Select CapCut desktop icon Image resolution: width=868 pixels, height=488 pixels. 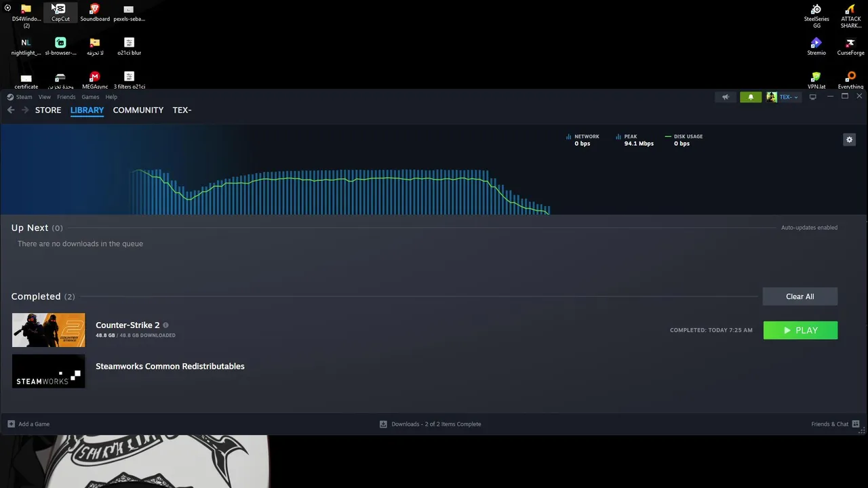tap(60, 12)
